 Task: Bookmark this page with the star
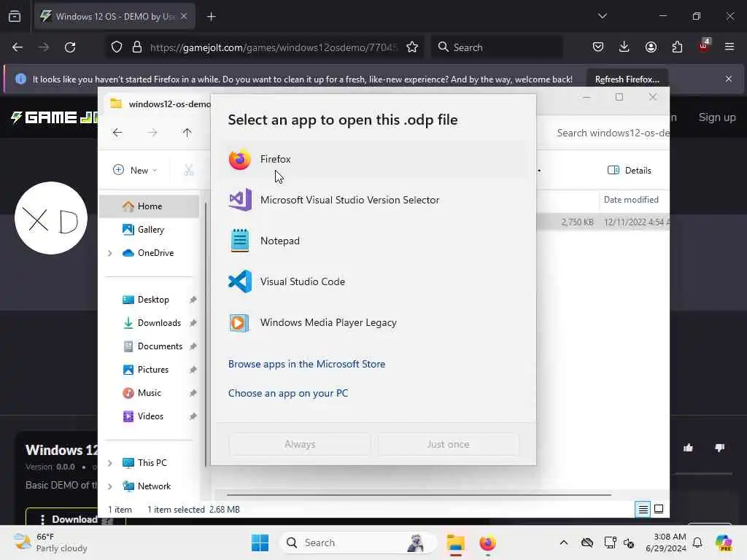tap(412, 47)
